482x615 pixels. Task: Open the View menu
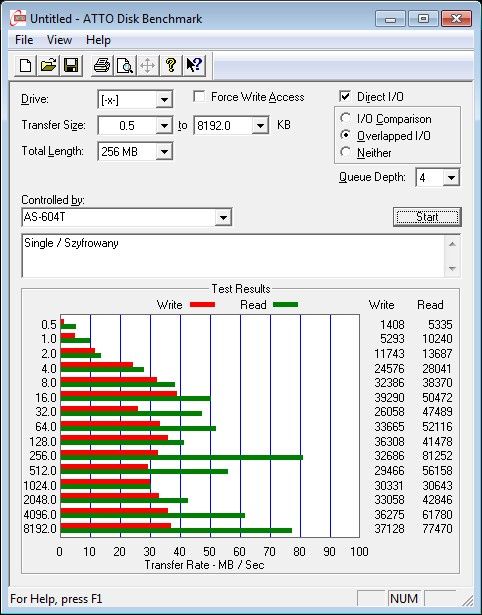(59, 40)
